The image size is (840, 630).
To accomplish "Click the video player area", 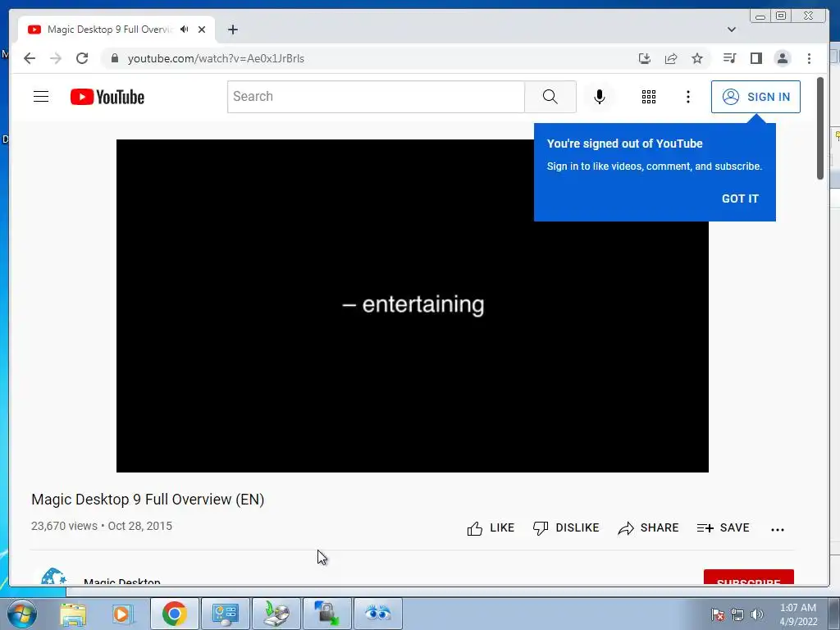I will pos(413,306).
